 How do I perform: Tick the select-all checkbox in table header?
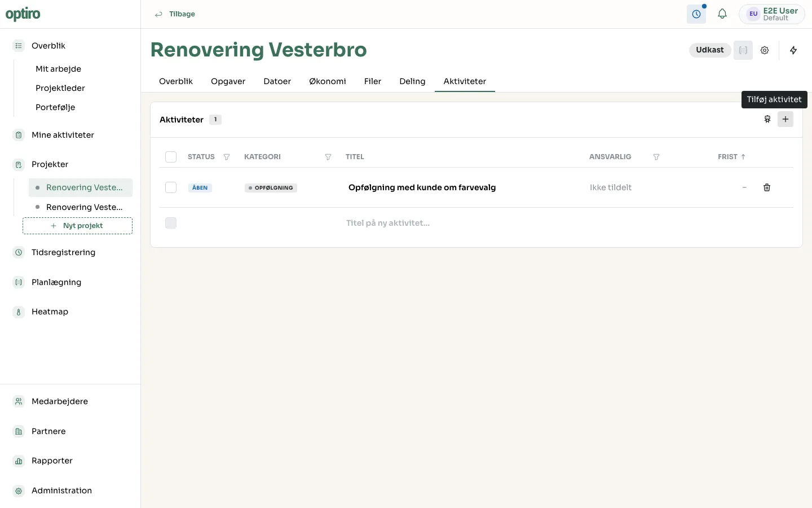171,157
